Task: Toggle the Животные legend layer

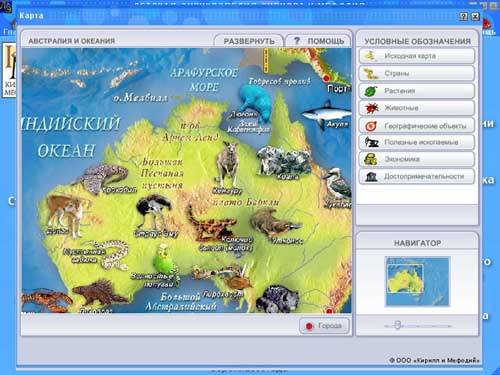Action: pyautogui.click(x=417, y=108)
